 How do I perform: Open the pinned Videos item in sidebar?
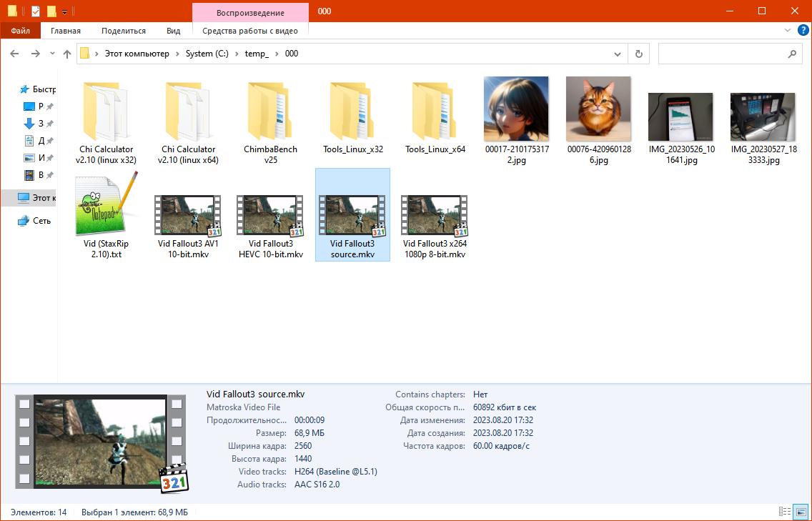click(38, 174)
